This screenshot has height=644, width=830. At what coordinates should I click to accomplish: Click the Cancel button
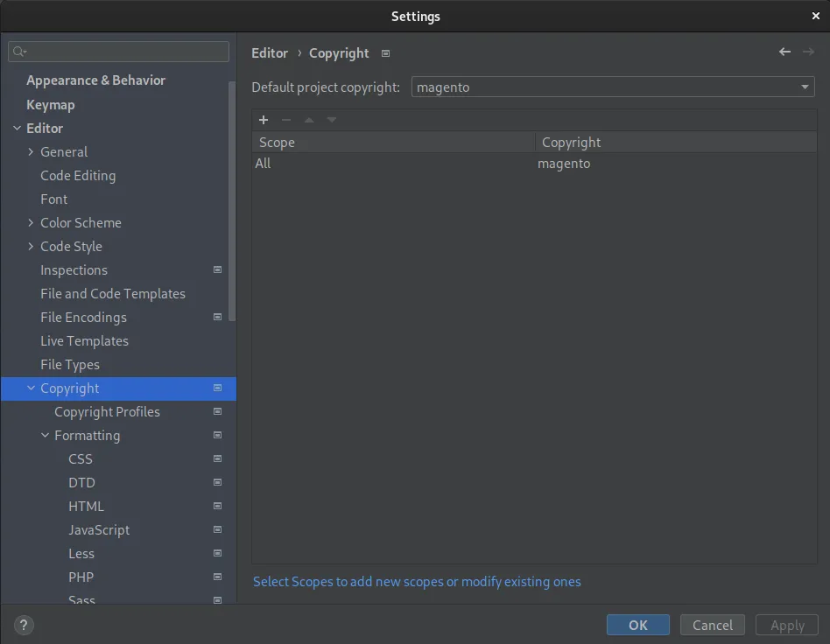point(712,625)
